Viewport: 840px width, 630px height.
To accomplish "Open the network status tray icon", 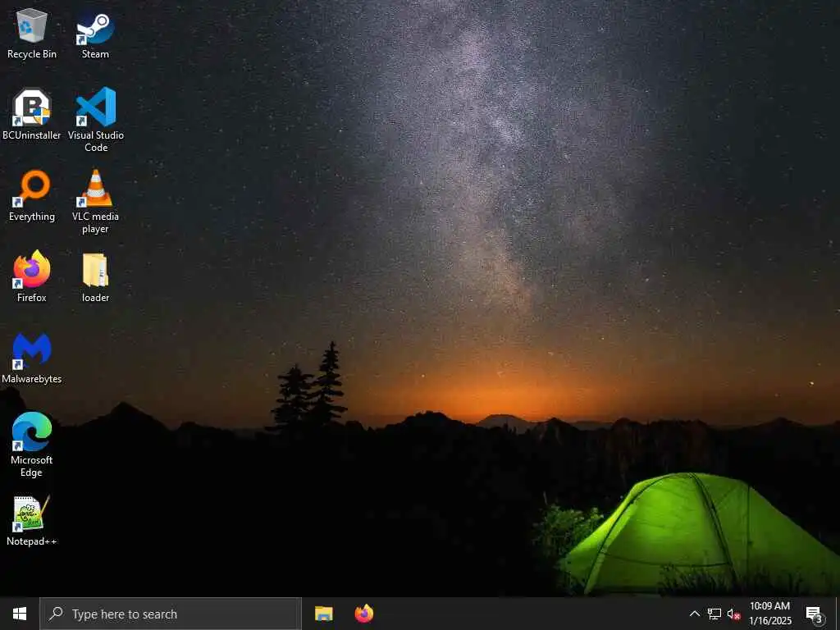I will tap(714, 614).
